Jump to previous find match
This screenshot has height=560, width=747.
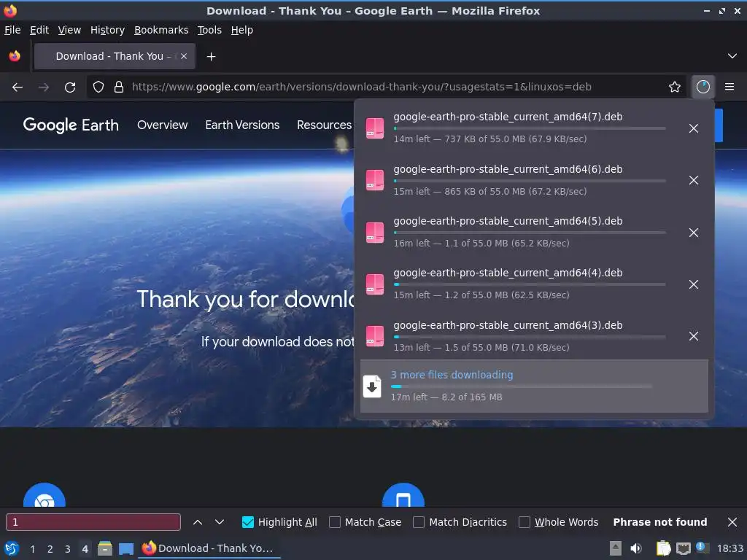click(198, 522)
